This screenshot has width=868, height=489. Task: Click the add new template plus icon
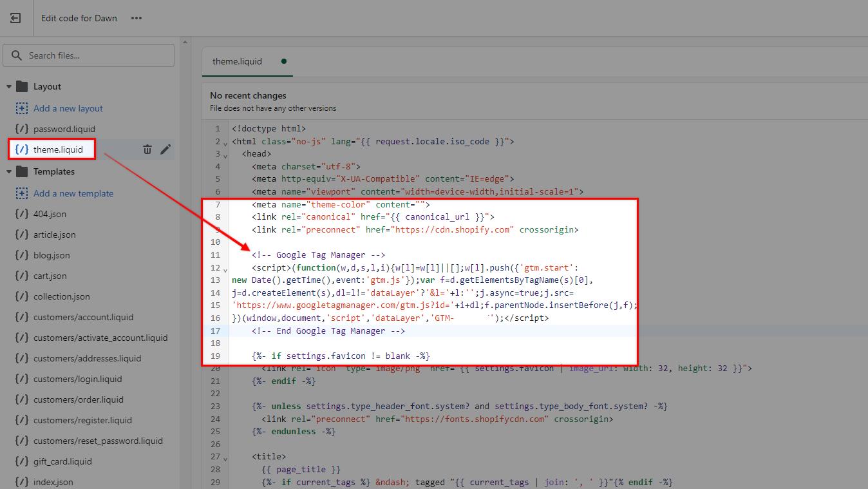22,193
